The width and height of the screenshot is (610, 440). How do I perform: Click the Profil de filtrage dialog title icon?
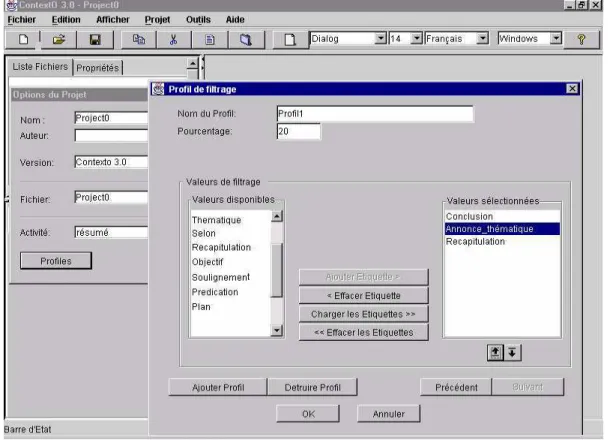pos(158,89)
